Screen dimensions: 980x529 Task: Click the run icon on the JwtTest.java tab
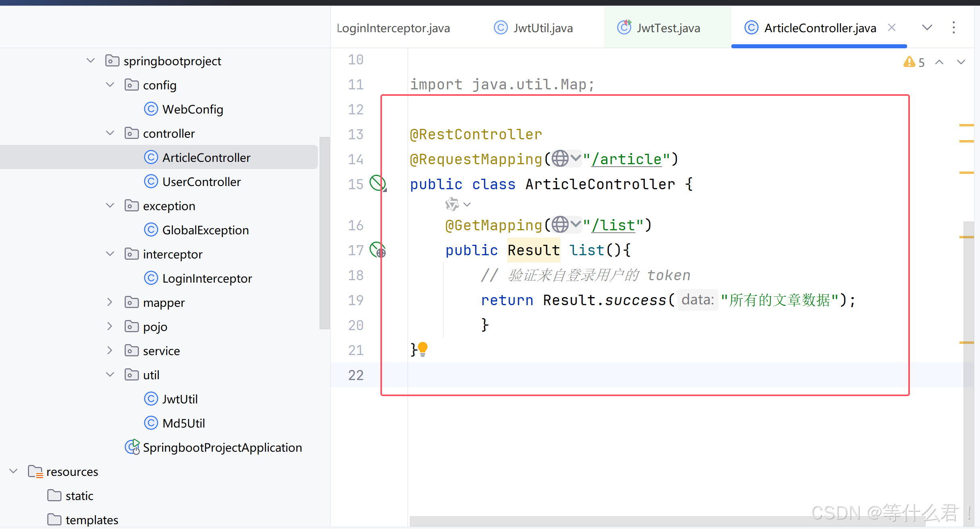[624, 27]
